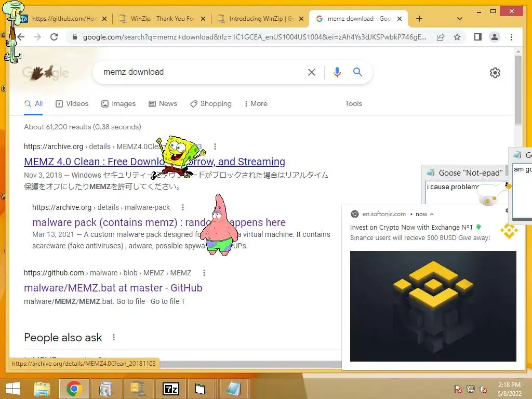The image size is (532, 399).
Task: Select the All search filter
Action: coord(33,103)
